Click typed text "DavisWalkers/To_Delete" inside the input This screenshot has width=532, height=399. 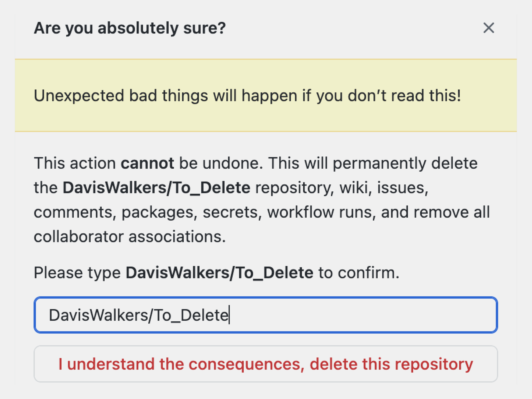138,315
